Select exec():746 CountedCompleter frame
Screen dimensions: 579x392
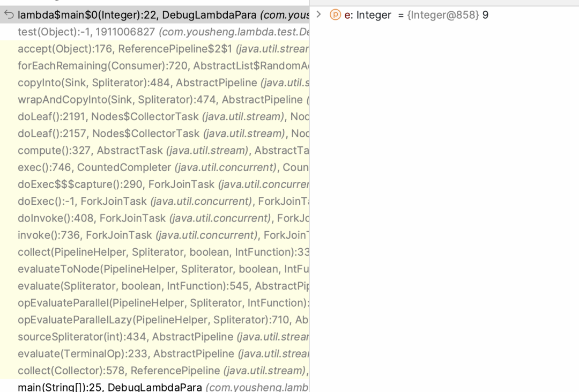[154, 168]
